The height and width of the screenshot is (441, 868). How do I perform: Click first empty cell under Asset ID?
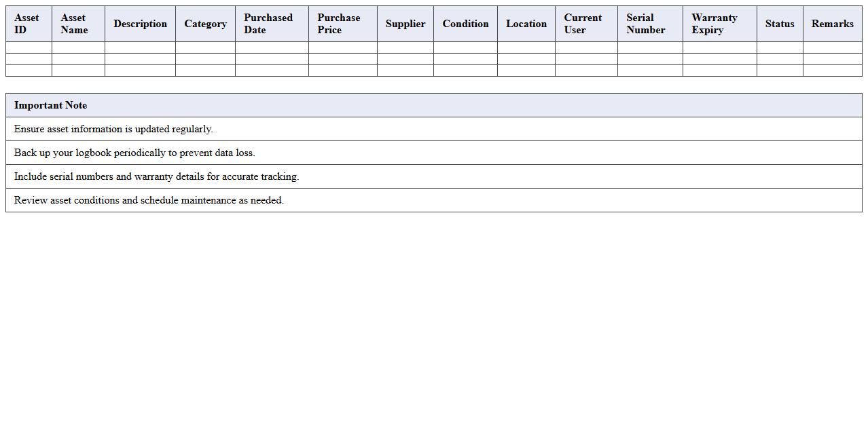pyautogui.click(x=29, y=47)
